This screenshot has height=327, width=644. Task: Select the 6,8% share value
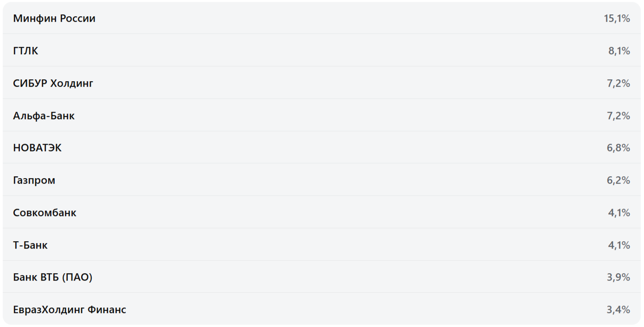(x=618, y=148)
